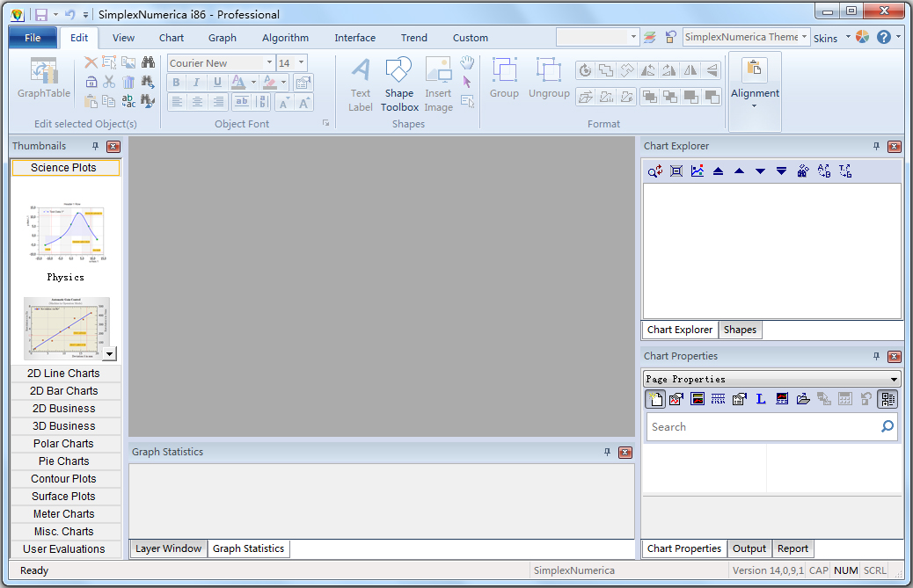This screenshot has height=588, width=913.
Task: Switch to the Layer Window tab
Action: tap(168, 548)
